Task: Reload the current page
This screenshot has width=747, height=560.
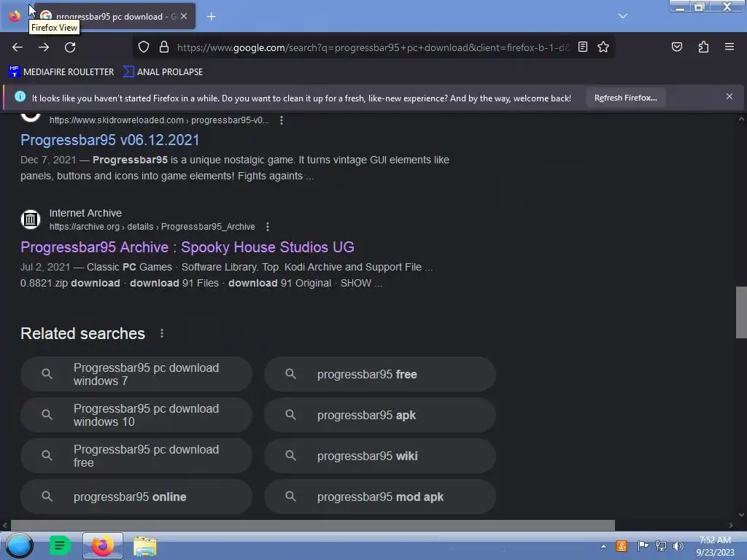Action: 70,47
